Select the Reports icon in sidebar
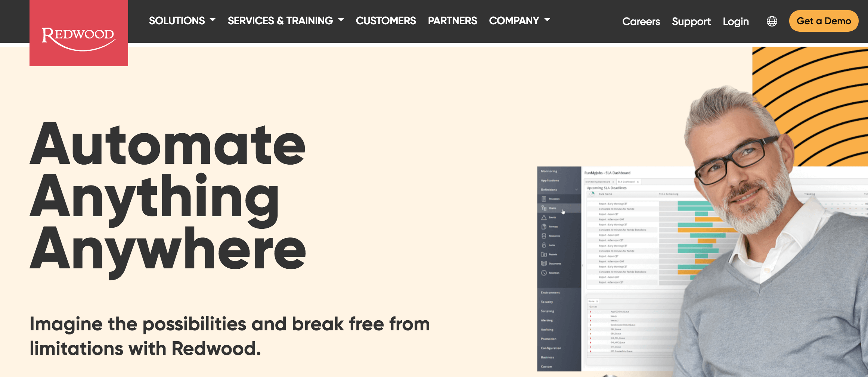 [x=544, y=255]
